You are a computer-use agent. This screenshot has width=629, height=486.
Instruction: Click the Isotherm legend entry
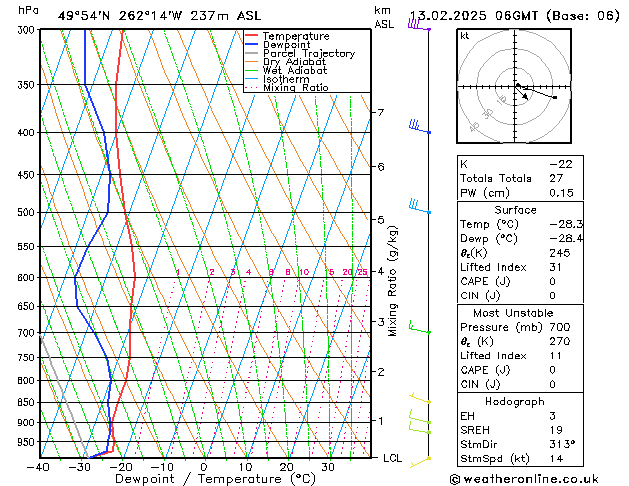(286, 79)
